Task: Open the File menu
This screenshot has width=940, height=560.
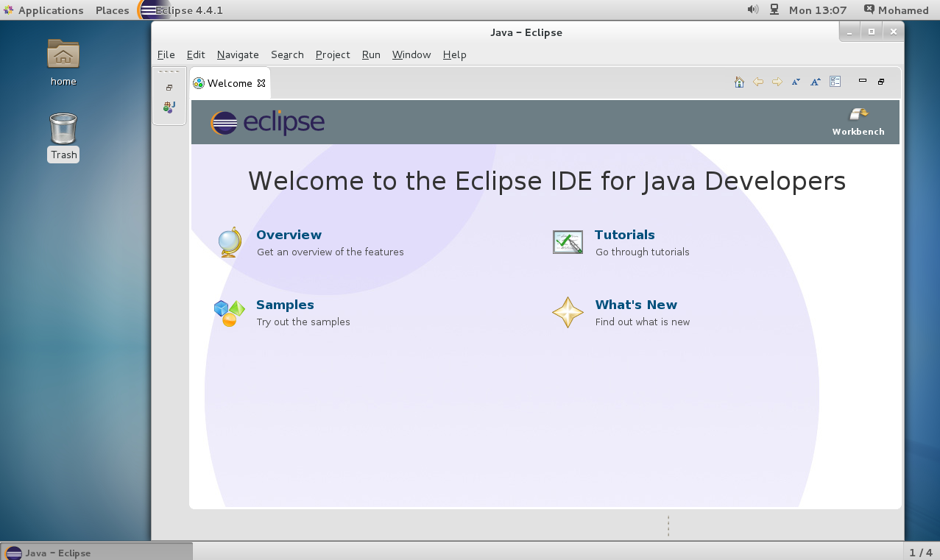Action: (166, 54)
